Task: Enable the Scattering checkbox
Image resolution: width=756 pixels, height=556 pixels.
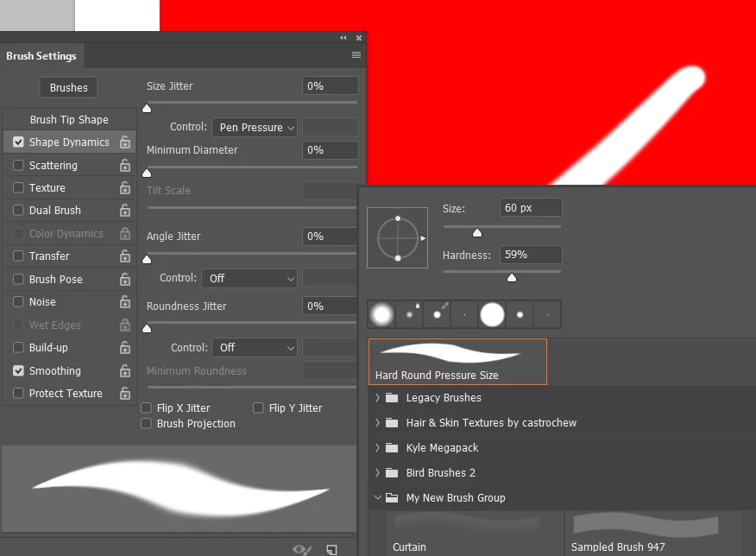Action: pos(18,165)
